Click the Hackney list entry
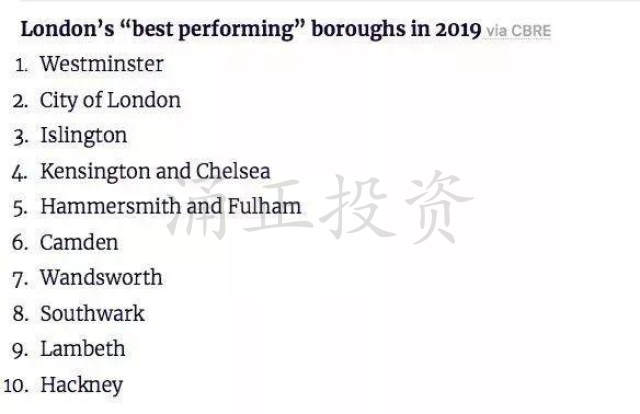 82,385
